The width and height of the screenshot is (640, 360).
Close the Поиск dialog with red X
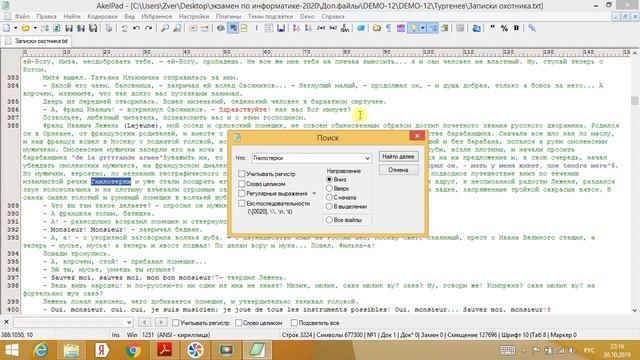coord(417,136)
